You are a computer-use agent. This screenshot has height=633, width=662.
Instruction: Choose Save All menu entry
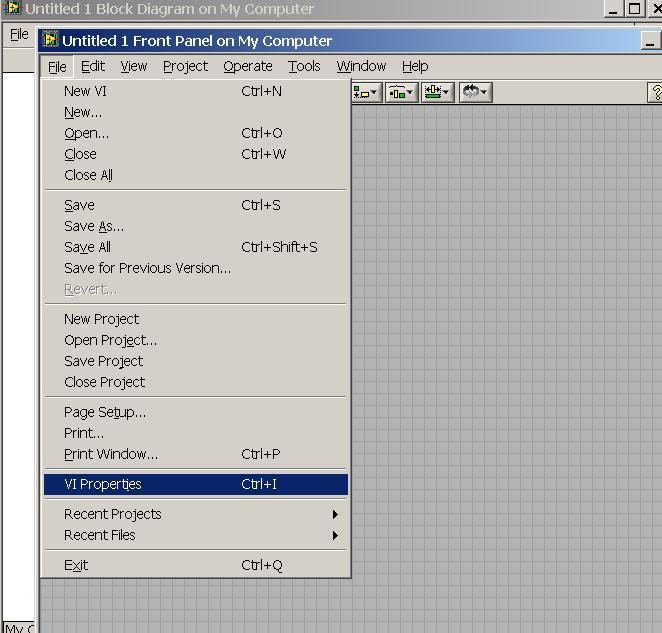pos(196,247)
